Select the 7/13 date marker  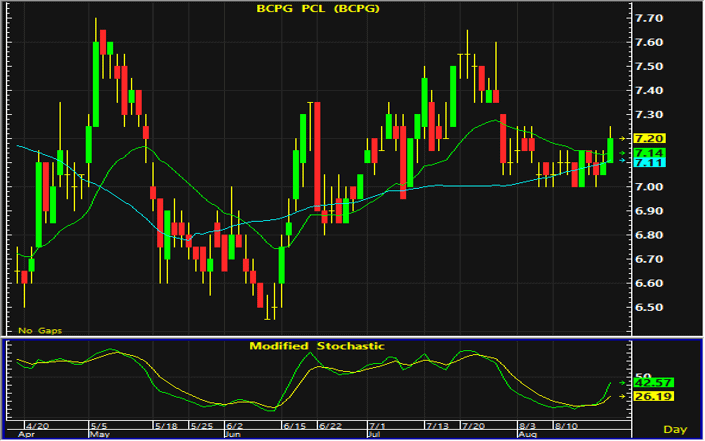437,426
